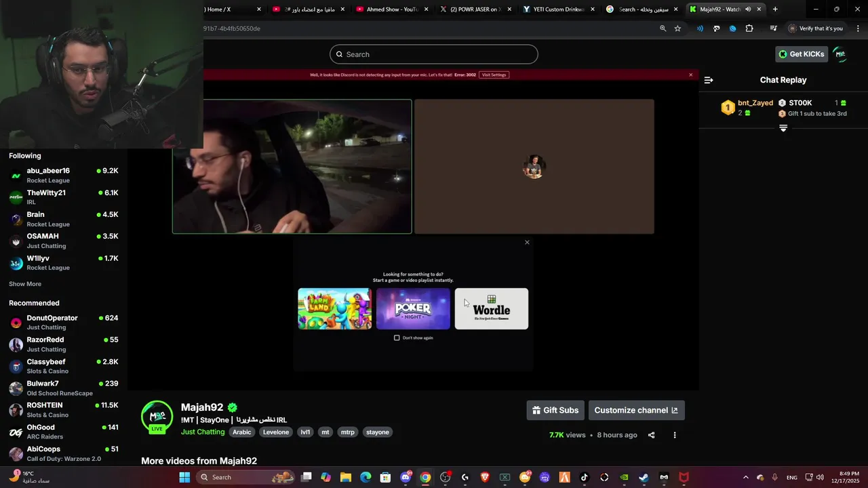Toggle chat panel collapse icon beside Chat Replay
The height and width of the screenshot is (488, 868).
709,80
